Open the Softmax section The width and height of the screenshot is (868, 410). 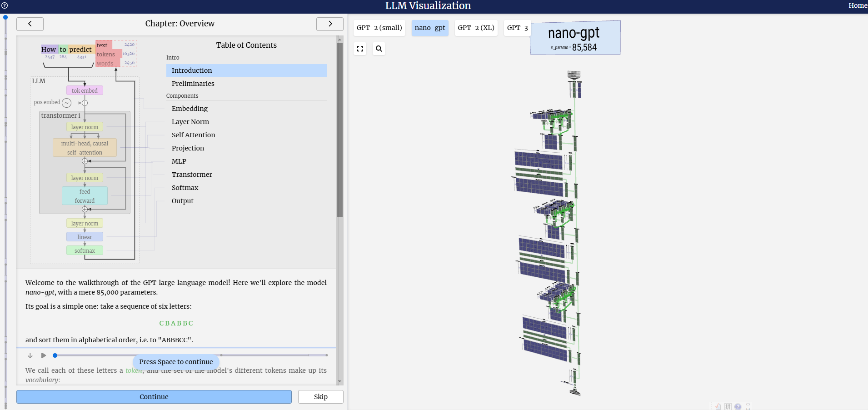[246, 188]
